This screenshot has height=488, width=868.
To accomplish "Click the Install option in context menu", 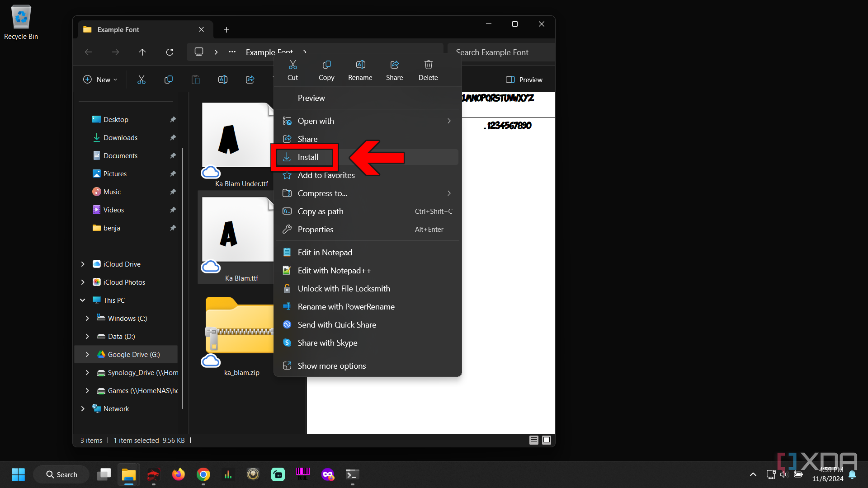I will tap(308, 157).
